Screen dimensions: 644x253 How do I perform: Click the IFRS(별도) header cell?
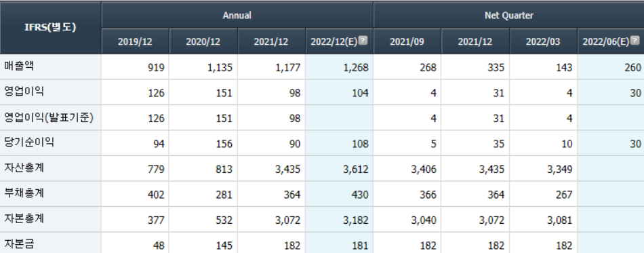(x=51, y=28)
